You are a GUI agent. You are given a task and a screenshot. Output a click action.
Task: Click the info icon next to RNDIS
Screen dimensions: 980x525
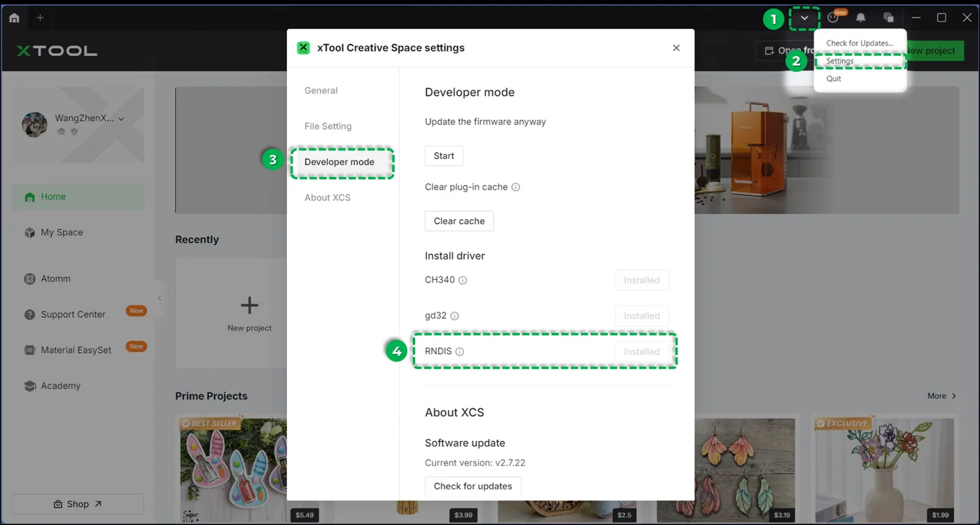(x=460, y=351)
